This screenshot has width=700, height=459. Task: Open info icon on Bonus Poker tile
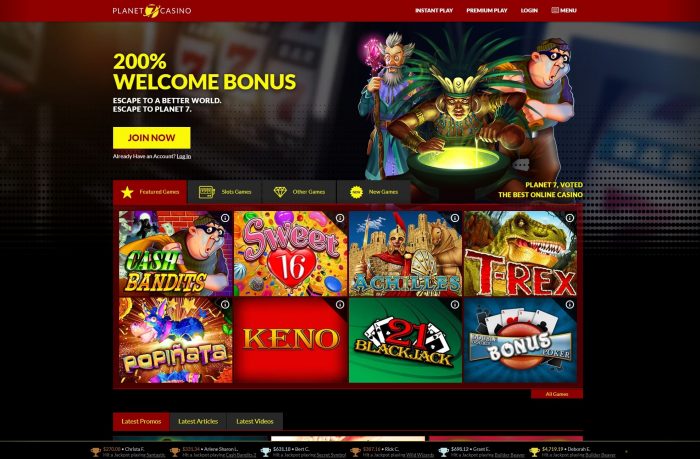pos(570,305)
